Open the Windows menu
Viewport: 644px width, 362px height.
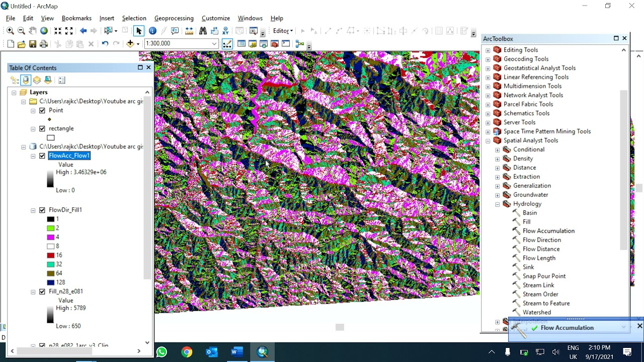click(250, 18)
